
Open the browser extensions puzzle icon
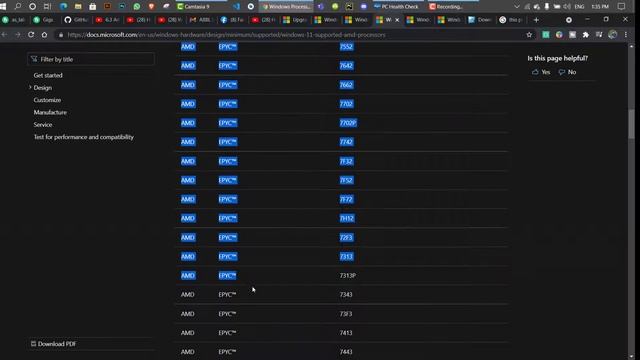pos(586,35)
